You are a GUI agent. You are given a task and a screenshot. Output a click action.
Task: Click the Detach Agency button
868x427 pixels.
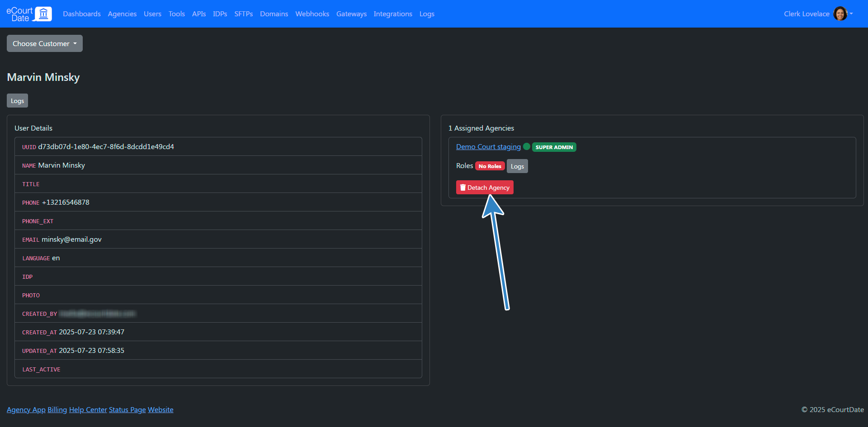(485, 187)
